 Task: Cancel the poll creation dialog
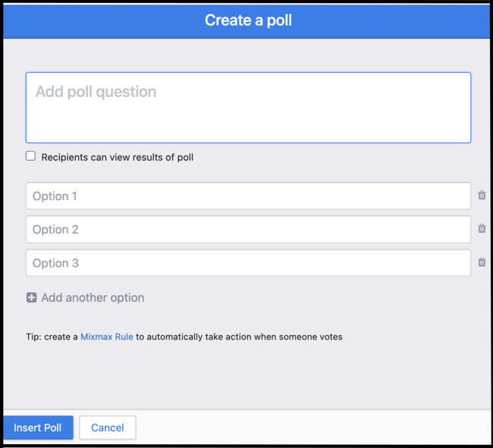pyautogui.click(x=107, y=428)
